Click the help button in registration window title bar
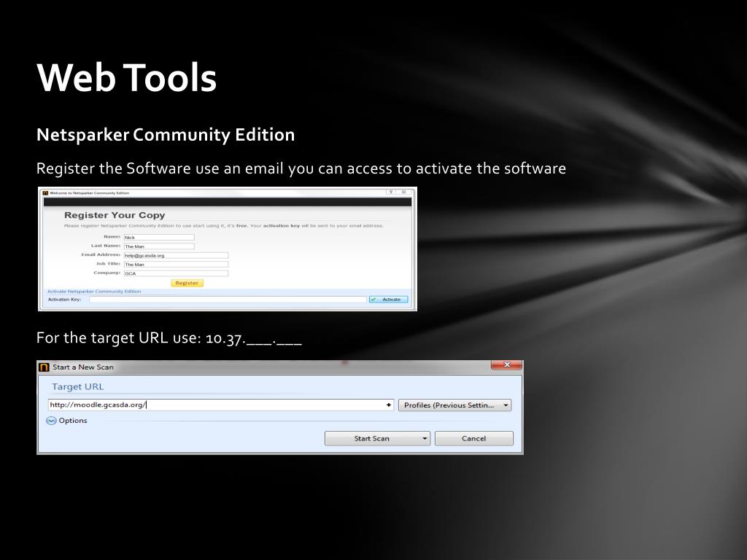The image size is (747, 560). click(391, 192)
